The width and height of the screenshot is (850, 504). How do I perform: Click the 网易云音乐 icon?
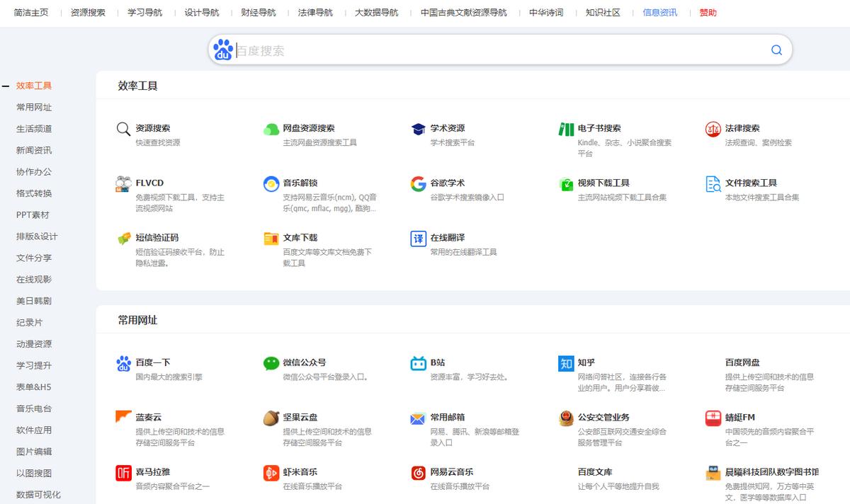click(x=419, y=472)
